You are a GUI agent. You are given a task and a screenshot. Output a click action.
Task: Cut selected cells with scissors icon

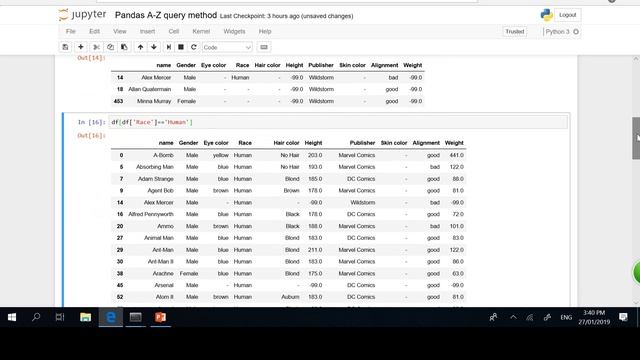[x=96, y=47]
